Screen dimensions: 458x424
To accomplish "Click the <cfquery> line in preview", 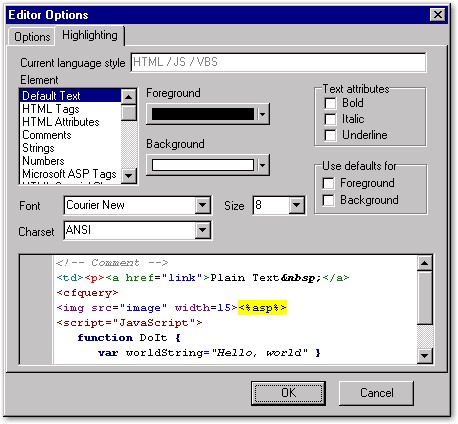I will 87,293.
